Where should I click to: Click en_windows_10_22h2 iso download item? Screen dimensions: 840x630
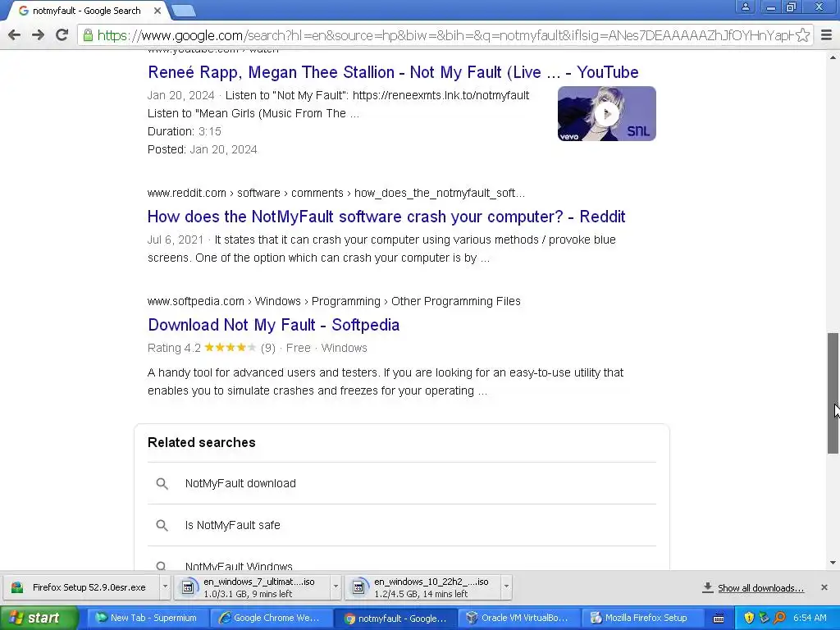coord(423,587)
